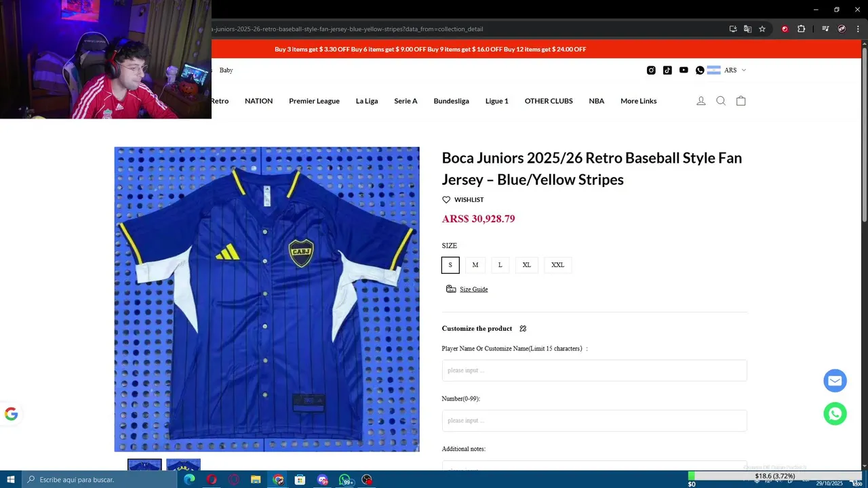The width and height of the screenshot is (868, 488).
Task: Open the Windows Start menu
Action: (11, 480)
